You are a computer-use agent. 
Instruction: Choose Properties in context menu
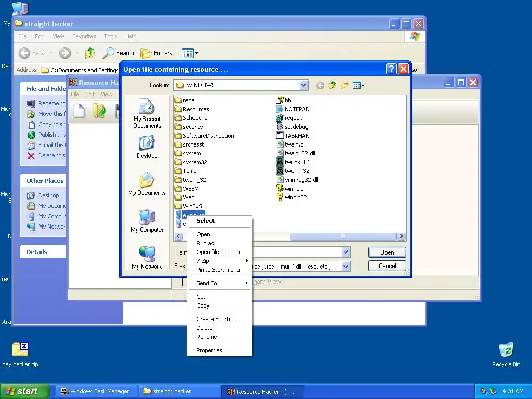(x=220, y=350)
